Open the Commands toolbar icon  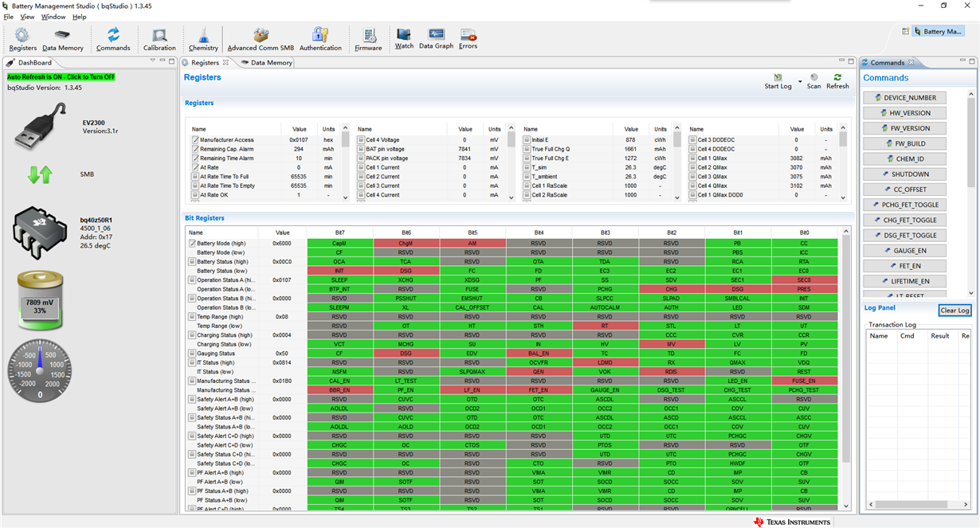113,39
